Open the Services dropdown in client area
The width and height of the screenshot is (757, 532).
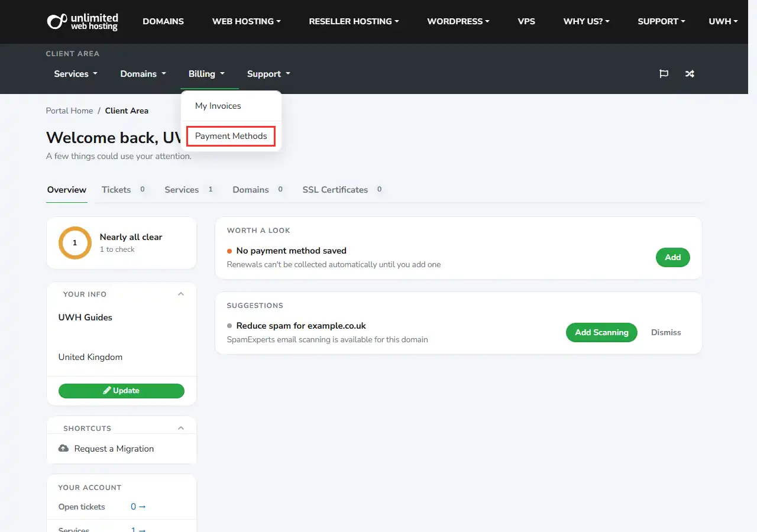pyautogui.click(x=76, y=74)
